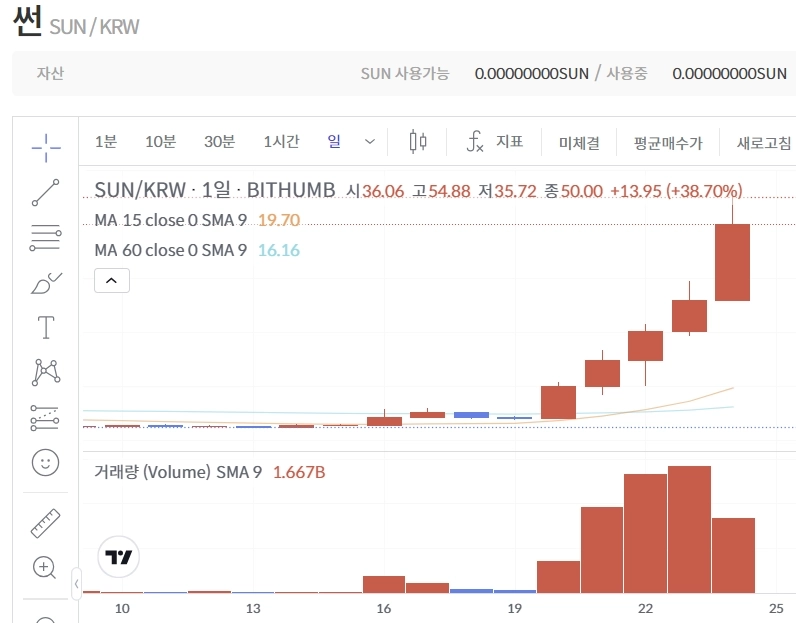Click the MA 15 close indicator legend
796x623 pixels.
click(171, 220)
